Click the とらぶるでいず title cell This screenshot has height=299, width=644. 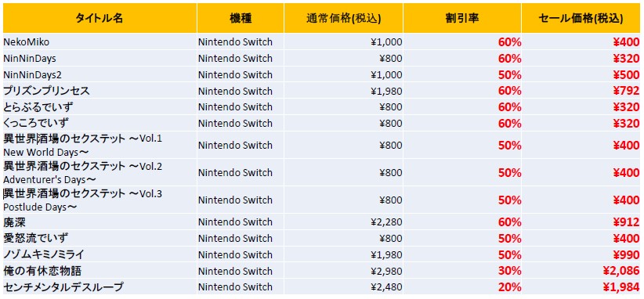click(x=99, y=107)
